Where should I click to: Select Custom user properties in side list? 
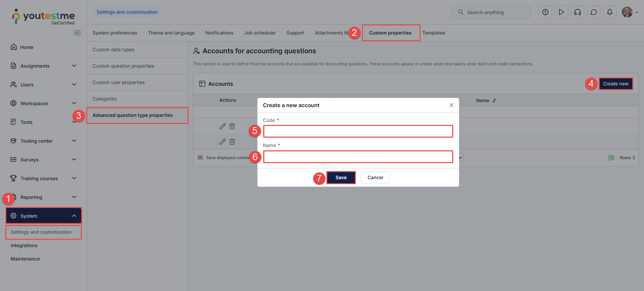[119, 82]
